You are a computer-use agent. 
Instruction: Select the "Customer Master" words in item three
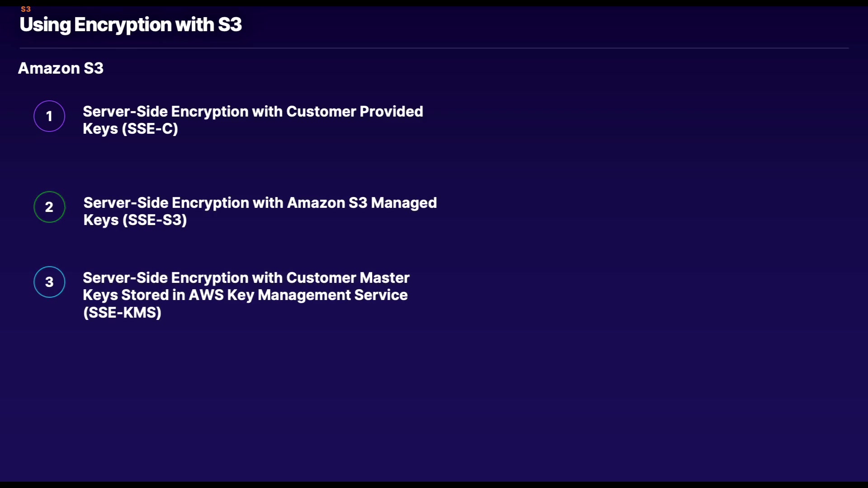(348, 278)
